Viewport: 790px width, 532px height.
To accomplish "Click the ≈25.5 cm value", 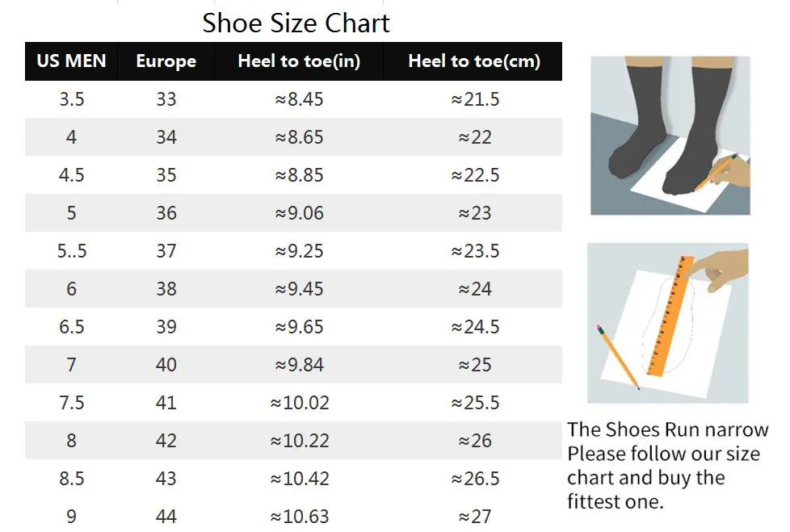I will [475, 403].
